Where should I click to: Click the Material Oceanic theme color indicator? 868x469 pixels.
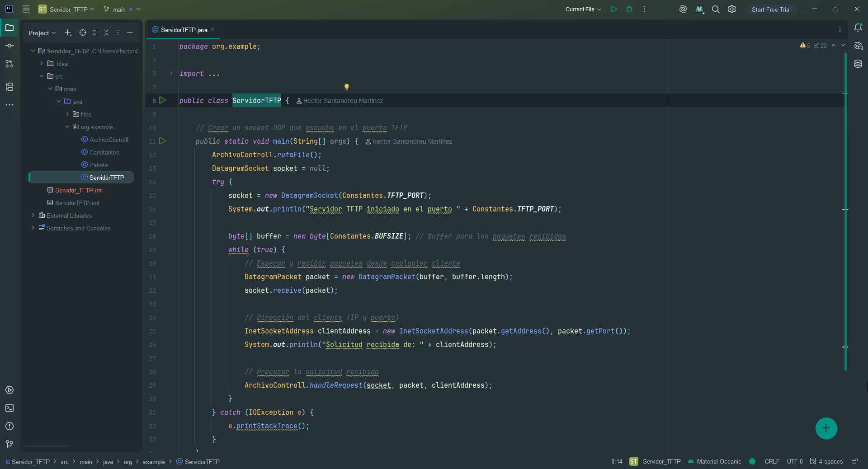[x=752, y=461]
